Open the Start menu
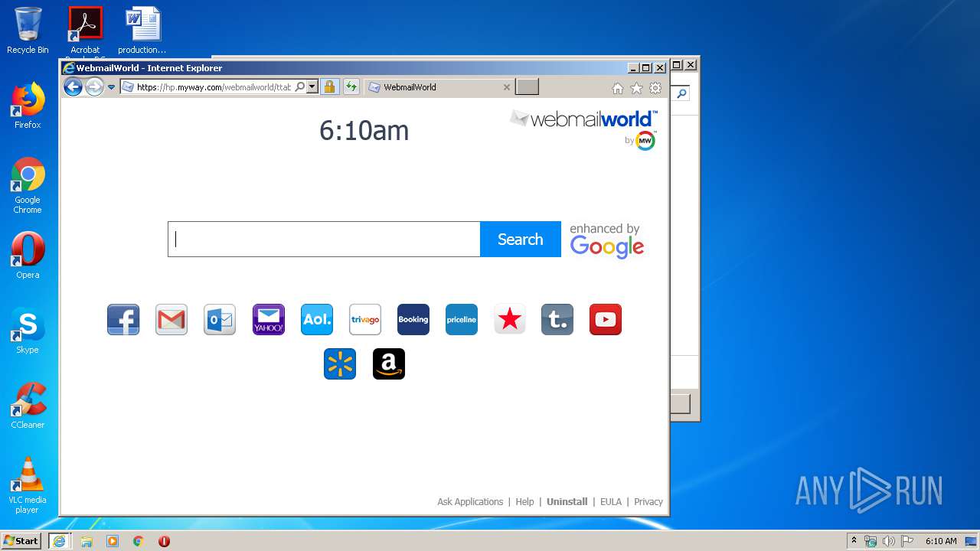 pos(21,541)
